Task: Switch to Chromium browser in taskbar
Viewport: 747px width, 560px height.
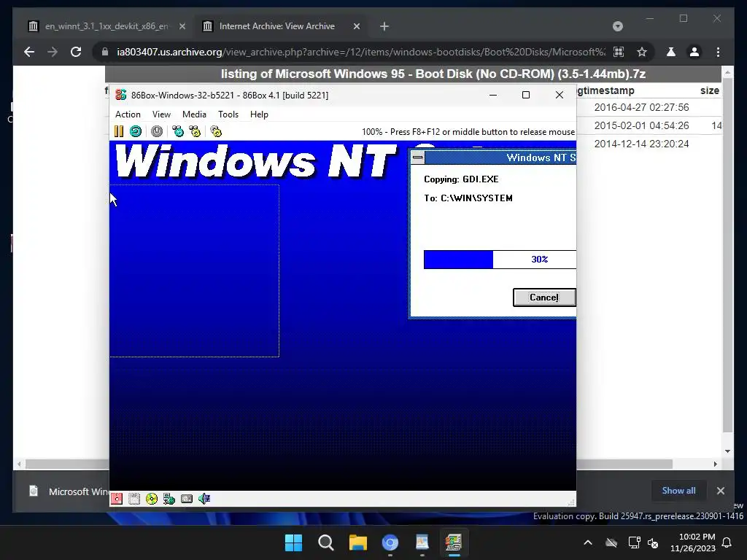Action: [x=390, y=542]
